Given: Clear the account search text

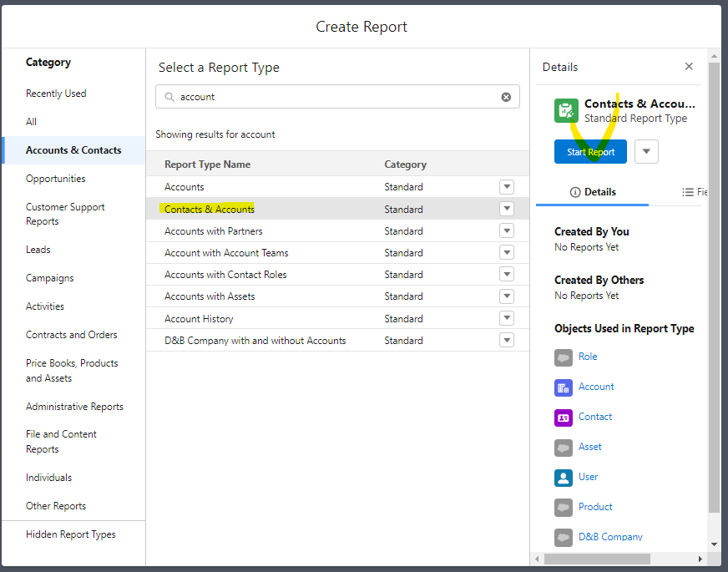Looking at the screenshot, I should [506, 97].
